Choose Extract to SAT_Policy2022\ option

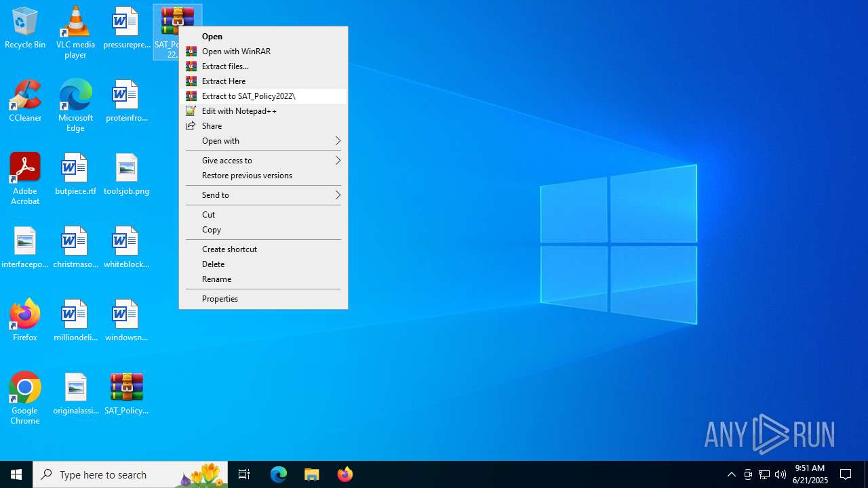click(x=263, y=96)
